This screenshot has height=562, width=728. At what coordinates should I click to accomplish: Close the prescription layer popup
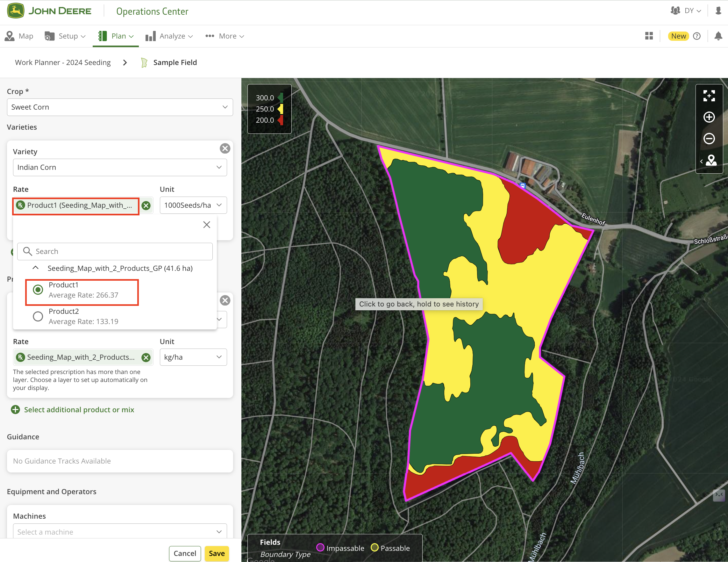coord(207,225)
